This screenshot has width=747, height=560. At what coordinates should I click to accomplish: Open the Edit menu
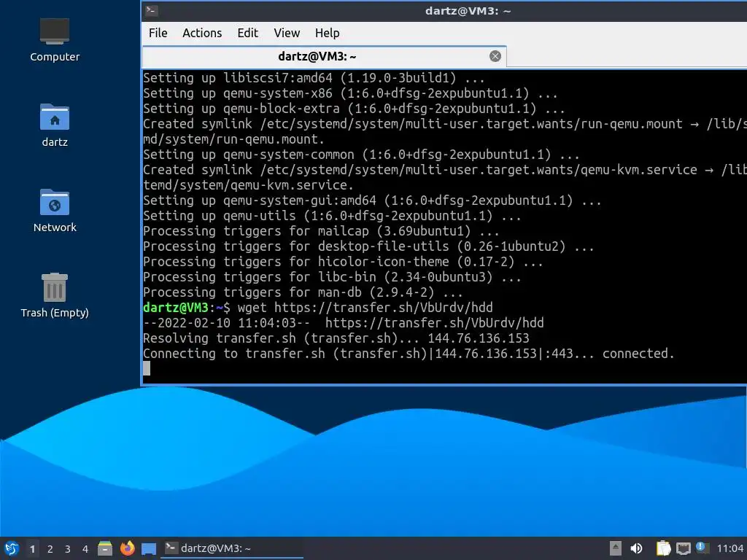coord(248,33)
